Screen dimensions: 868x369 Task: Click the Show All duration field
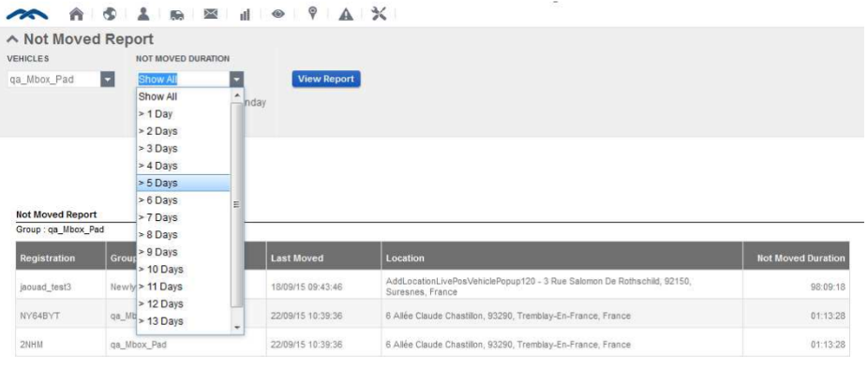pos(183,80)
